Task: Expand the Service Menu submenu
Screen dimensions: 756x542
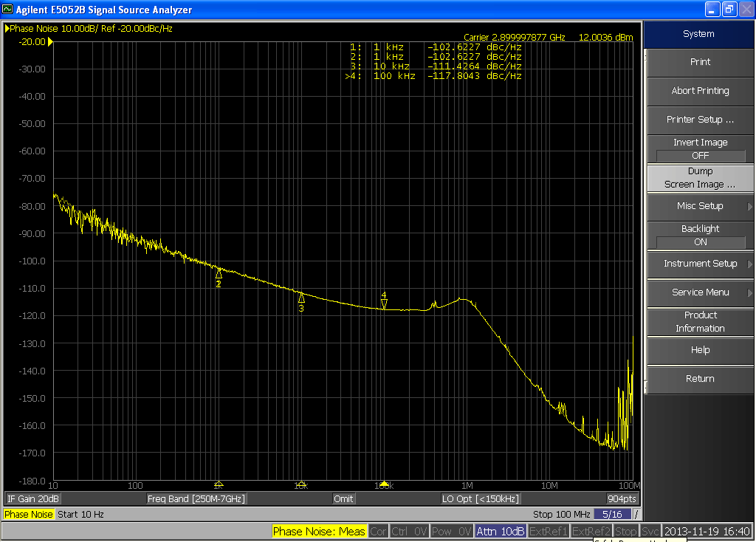Action: (x=700, y=292)
